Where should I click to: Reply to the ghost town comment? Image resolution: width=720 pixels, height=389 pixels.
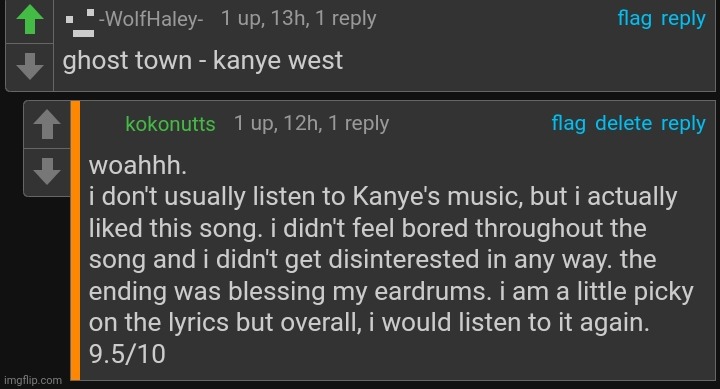point(683,19)
